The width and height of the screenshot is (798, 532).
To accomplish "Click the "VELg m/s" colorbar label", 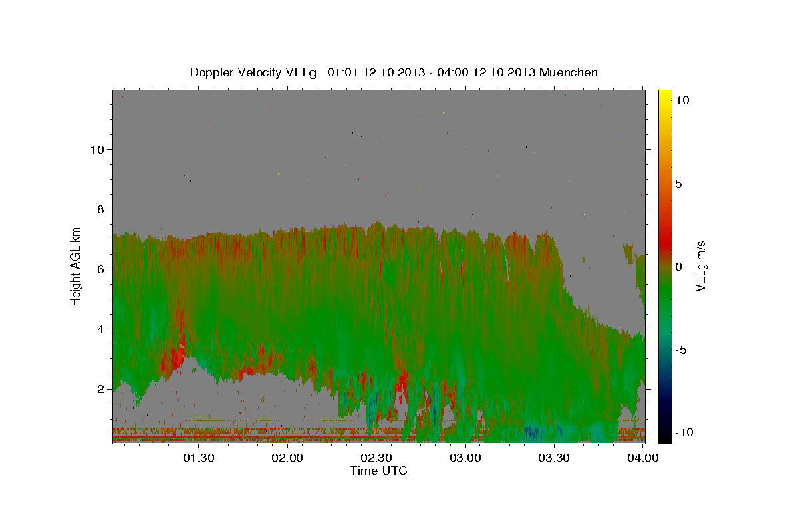I will 700,265.
